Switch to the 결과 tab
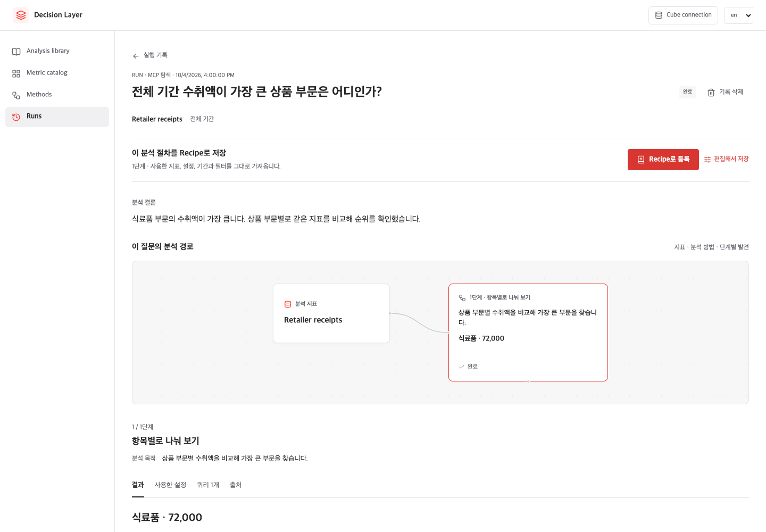The width and height of the screenshot is (766, 532). [x=138, y=485]
